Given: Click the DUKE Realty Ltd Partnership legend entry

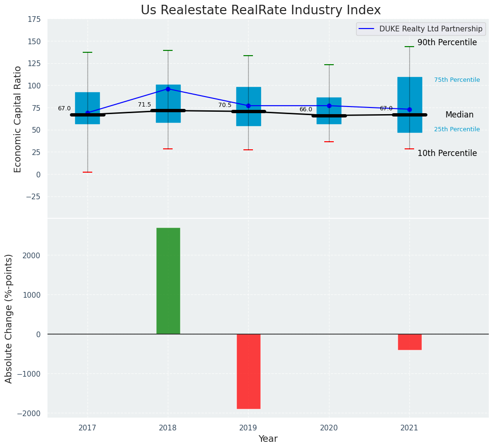Looking at the screenshot, I should click(430, 29).
